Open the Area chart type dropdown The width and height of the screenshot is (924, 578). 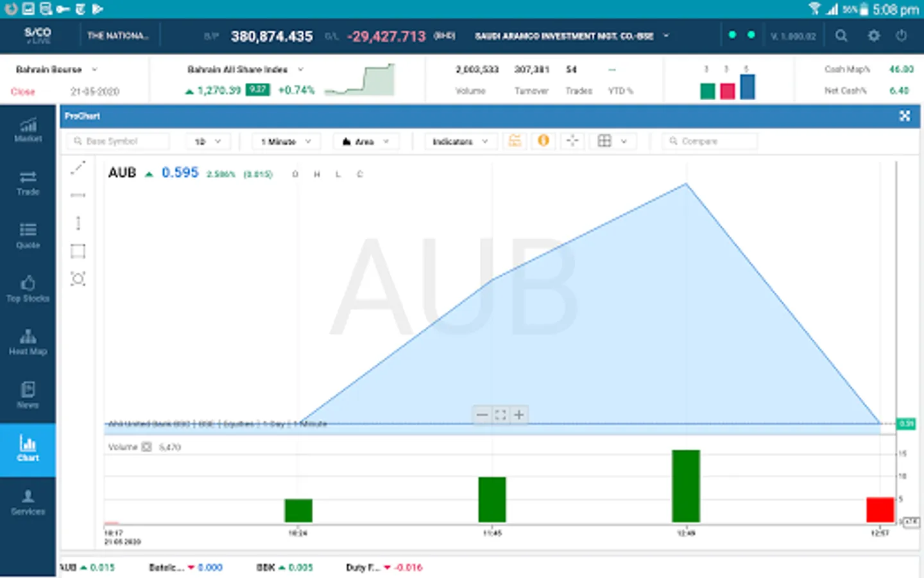tap(365, 141)
